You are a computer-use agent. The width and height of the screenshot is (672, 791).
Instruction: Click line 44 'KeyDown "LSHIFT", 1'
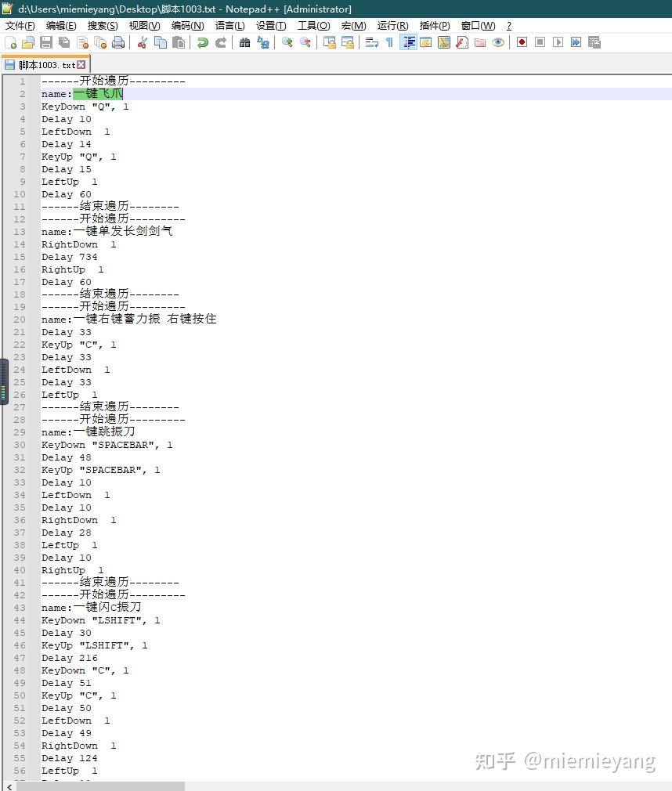pyautogui.click(x=101, y=620)
